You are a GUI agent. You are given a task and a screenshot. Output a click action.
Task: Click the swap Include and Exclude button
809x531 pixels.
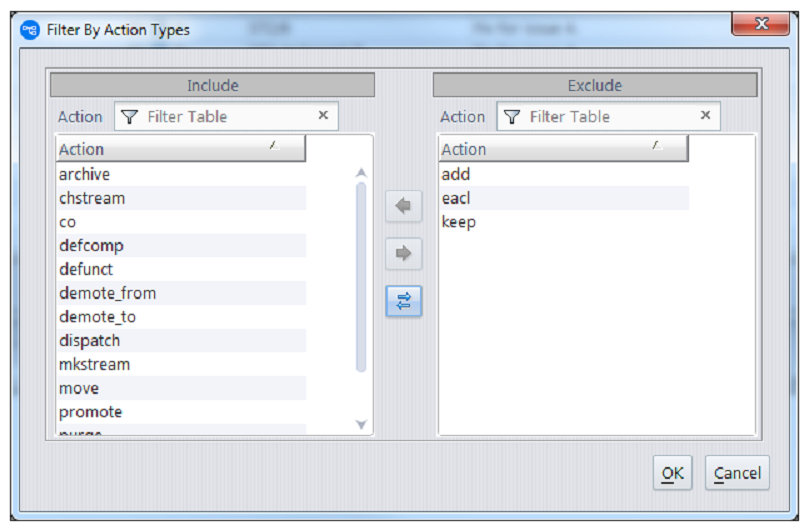pos(403,301)
